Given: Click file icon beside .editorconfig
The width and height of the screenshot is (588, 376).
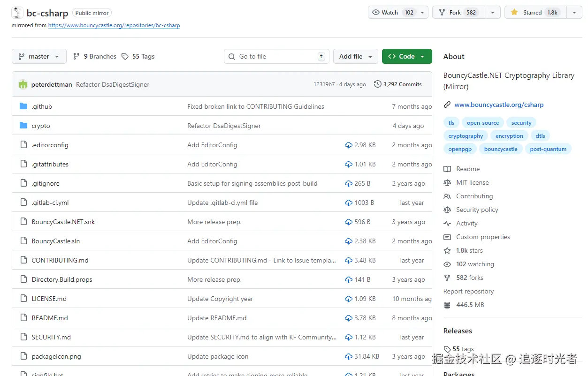Looking at the screenshot, I should (23, 145).
